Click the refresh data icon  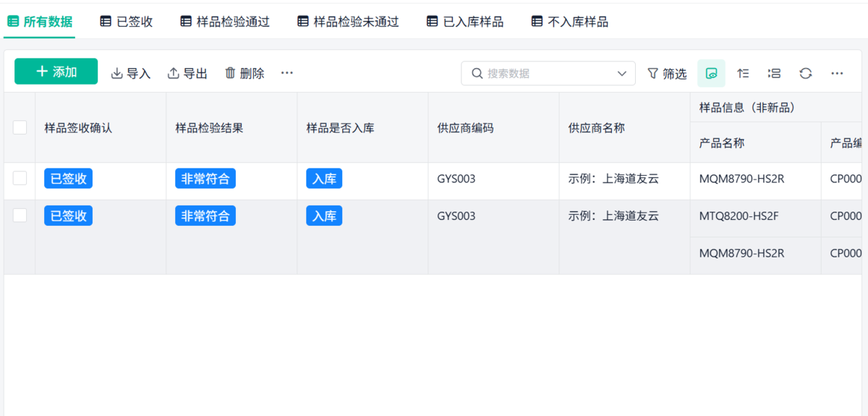click(x=806, y=73)
